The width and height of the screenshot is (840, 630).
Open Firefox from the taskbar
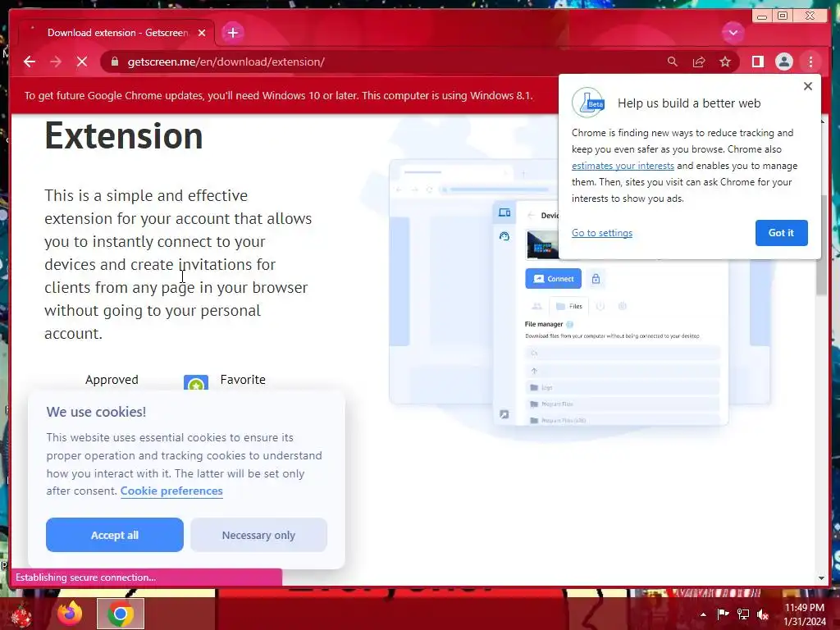pyautogui.click(x=70, y=614)
